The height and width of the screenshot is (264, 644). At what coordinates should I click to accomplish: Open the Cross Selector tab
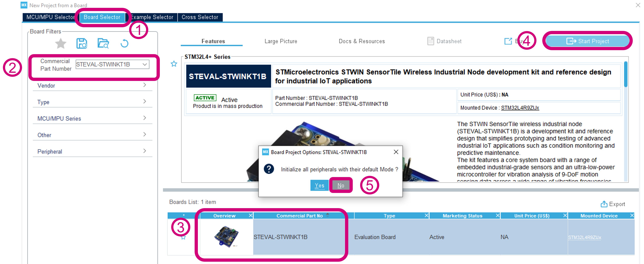tap(200, 17)
